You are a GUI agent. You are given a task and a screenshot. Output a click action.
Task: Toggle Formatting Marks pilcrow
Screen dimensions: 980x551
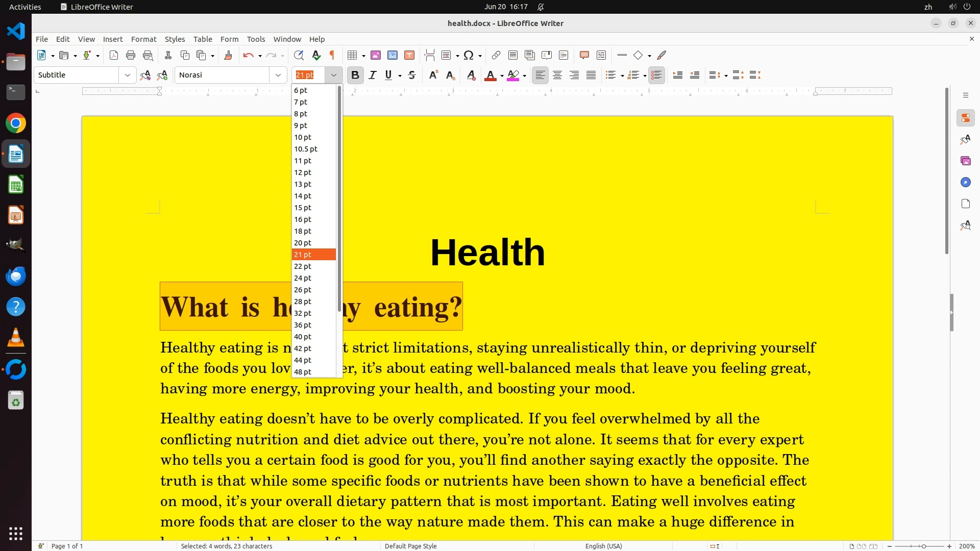(332, 55)
